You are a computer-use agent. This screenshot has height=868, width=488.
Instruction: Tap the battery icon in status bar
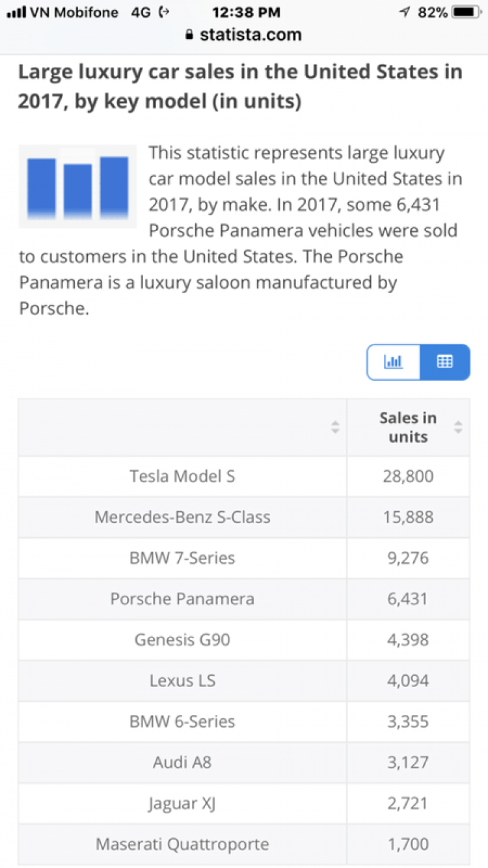tap(466, 12)
